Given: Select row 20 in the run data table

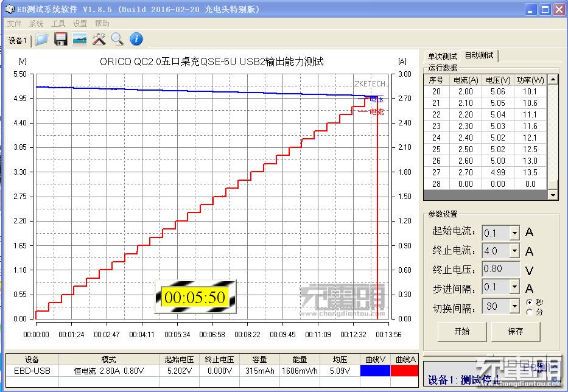Looking at the screenshot, I should tap(485, 92).
